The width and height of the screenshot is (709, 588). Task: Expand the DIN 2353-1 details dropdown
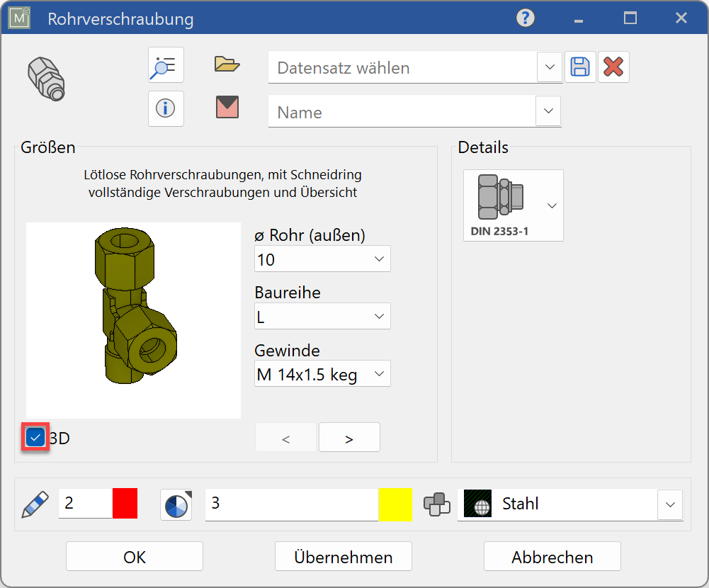[x=551, y=205]
